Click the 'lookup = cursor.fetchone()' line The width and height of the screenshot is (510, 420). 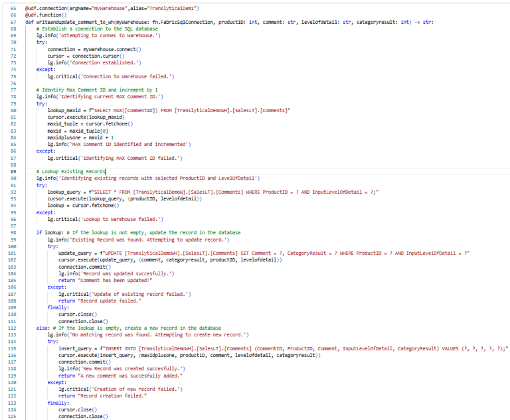pyautogui.click(x=83, y=206)
